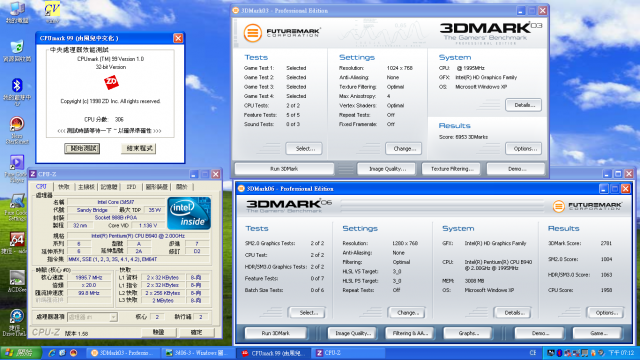Open the Player shortcut below Nero
Image resolution: width=640 pixels, height=360 pixels.
[x=17, y=168]
